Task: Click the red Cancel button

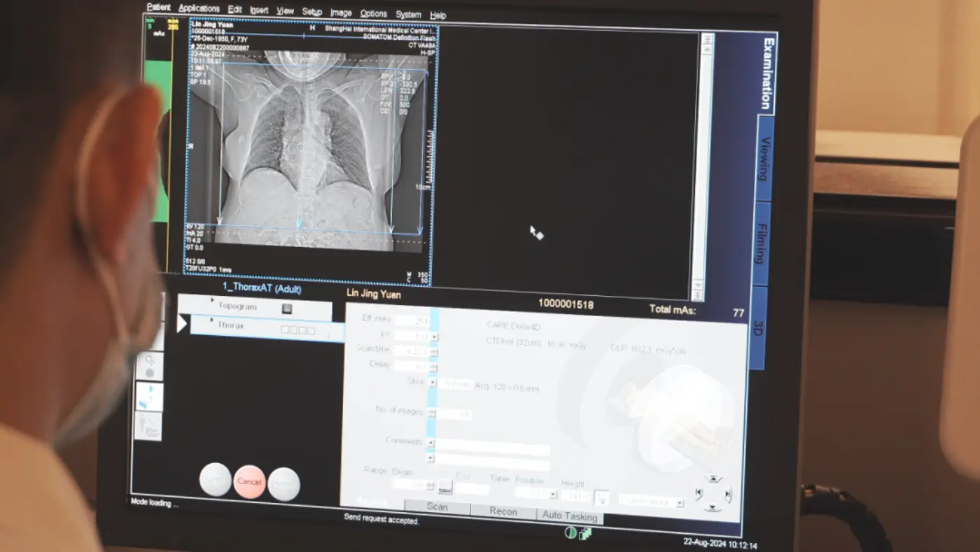Action: 249,481
